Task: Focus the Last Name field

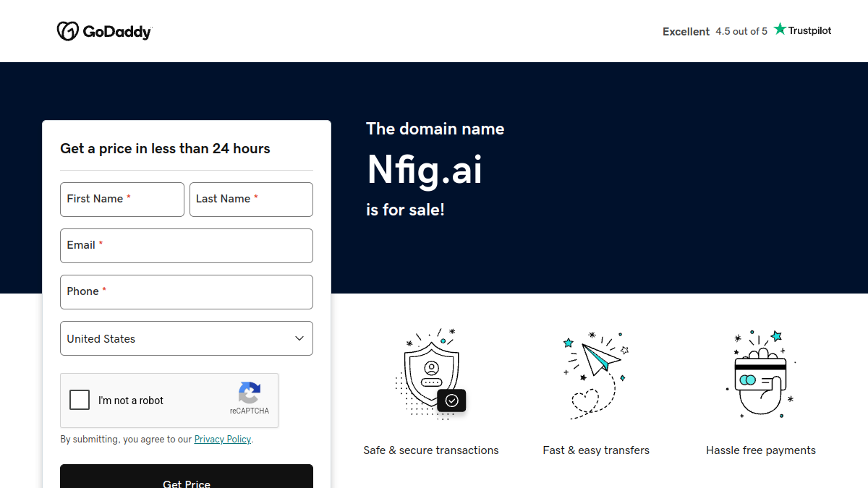Action: [x=251, y=200]
